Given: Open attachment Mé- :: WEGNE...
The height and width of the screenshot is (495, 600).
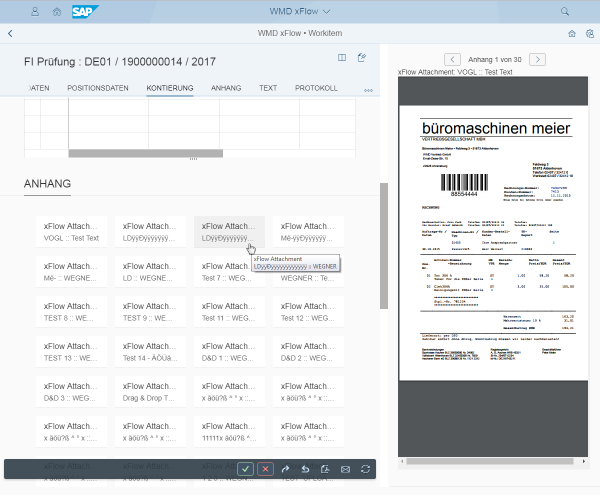Looking at the screenshot, I should pos(72,272).
